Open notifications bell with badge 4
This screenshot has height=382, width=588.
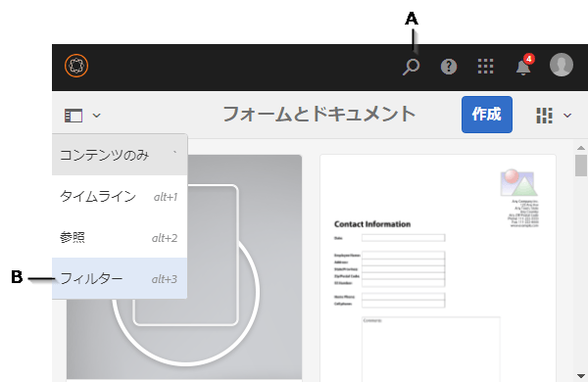(x=524, y=66)
